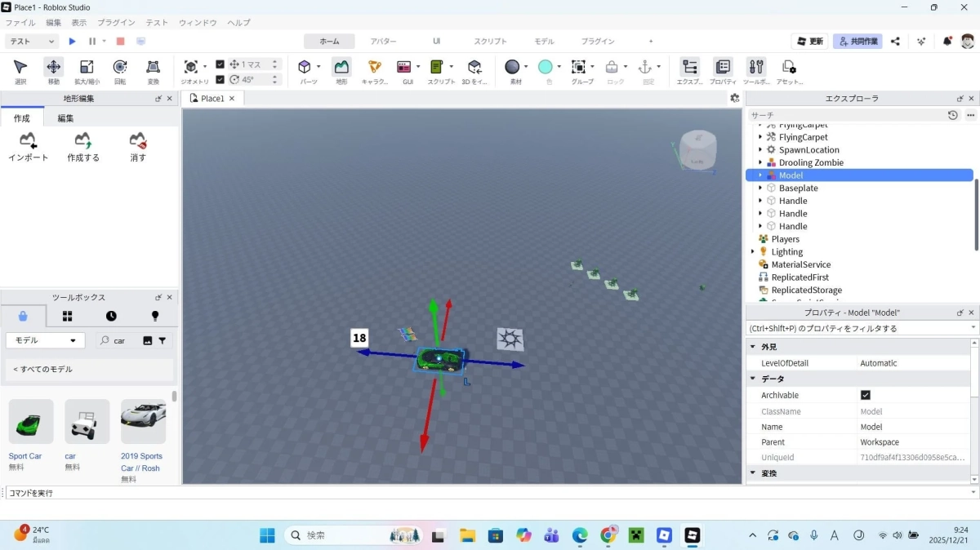Click the キャラクター character icon
980x550 pixels.
tap(375, 67)
